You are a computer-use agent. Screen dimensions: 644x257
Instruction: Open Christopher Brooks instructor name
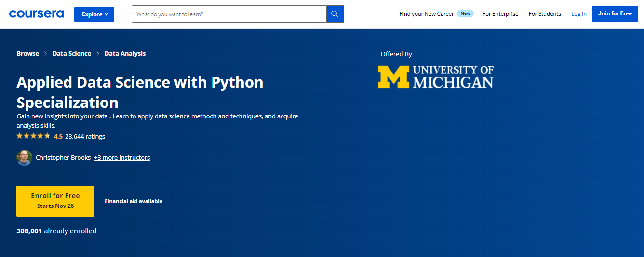coord(63,157)
